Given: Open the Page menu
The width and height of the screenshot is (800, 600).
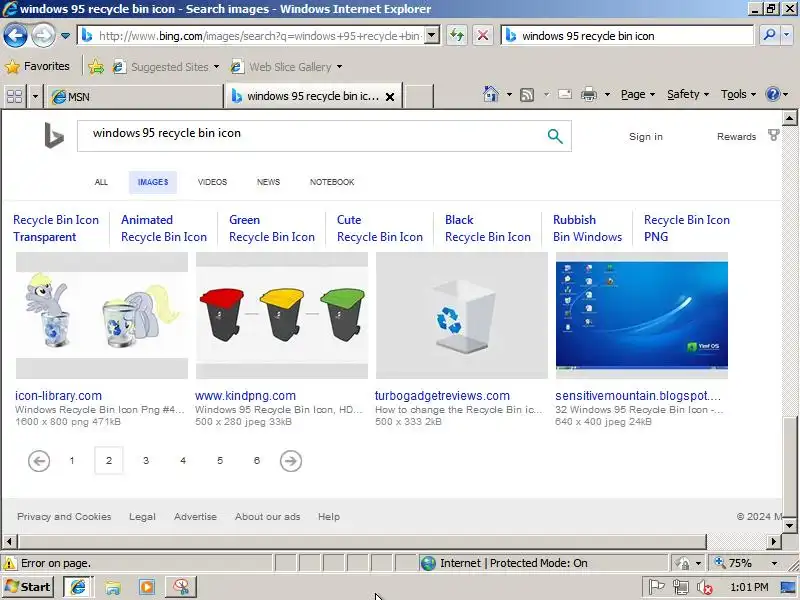Looking at the screenshot, I should (637, 94).
